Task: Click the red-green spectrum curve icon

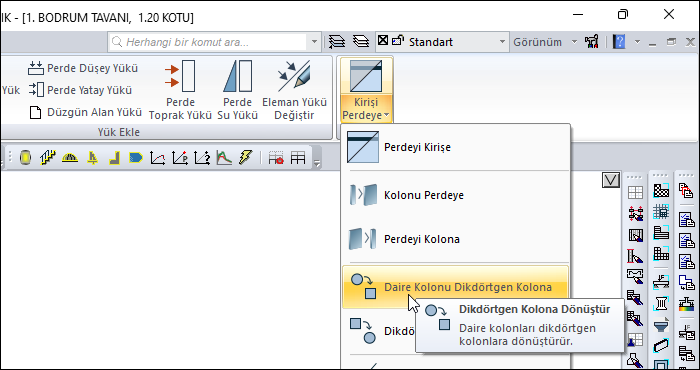Action: coord(224,158)
